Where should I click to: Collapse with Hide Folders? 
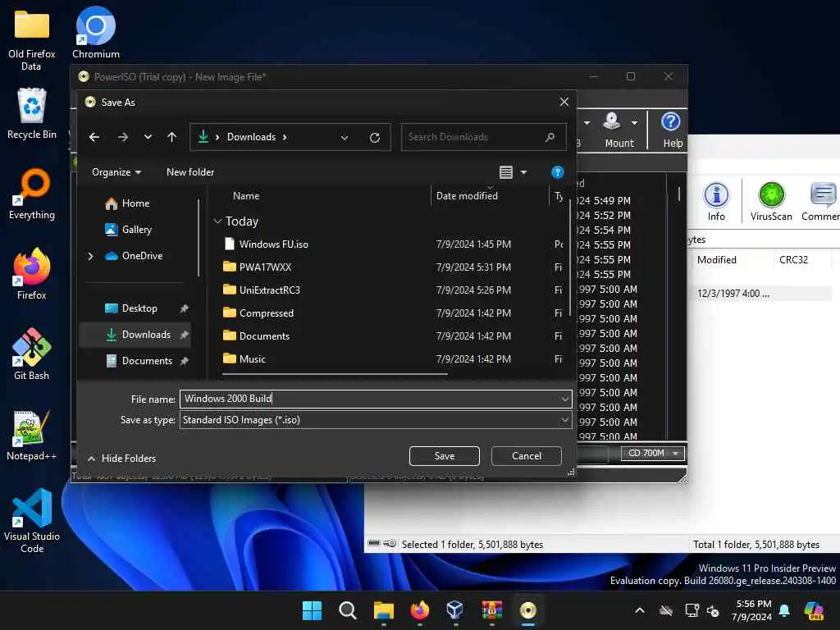(122, 459)
